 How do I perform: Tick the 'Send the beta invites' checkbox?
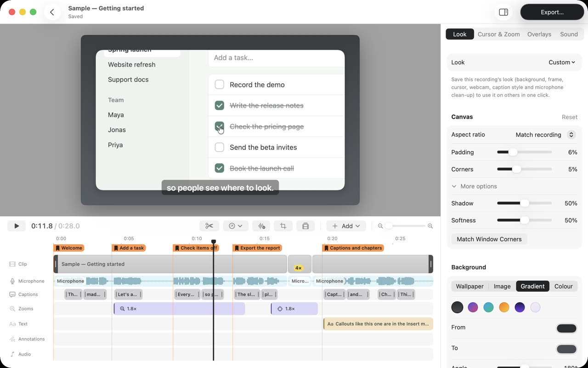(220, 147)
